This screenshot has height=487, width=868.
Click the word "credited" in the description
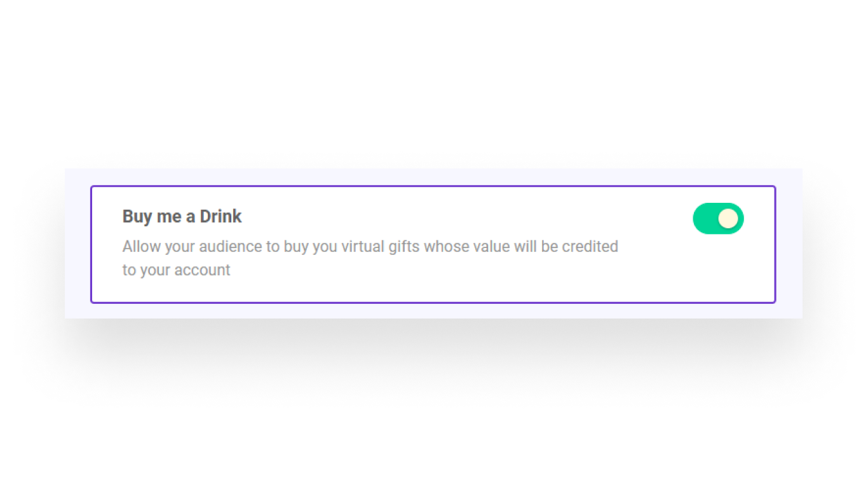[x=590, y=246]
